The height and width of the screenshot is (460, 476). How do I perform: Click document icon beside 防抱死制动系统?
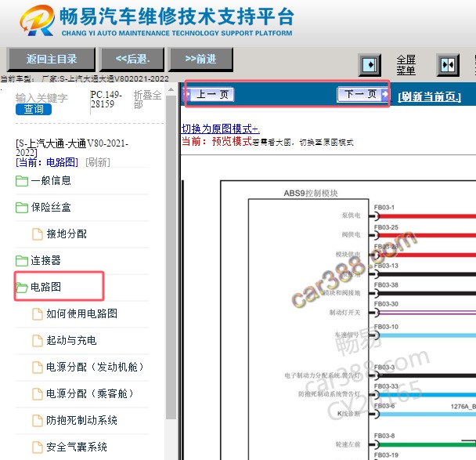click(38, 421)
